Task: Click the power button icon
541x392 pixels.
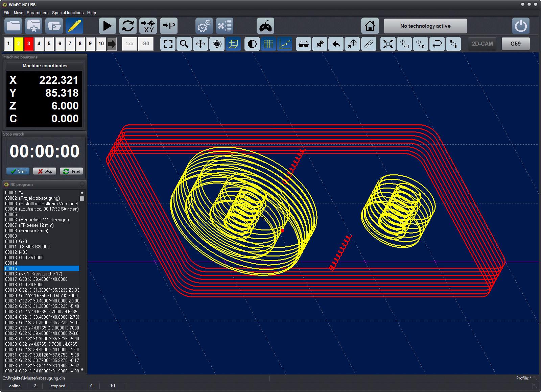Action: point(521,26)
